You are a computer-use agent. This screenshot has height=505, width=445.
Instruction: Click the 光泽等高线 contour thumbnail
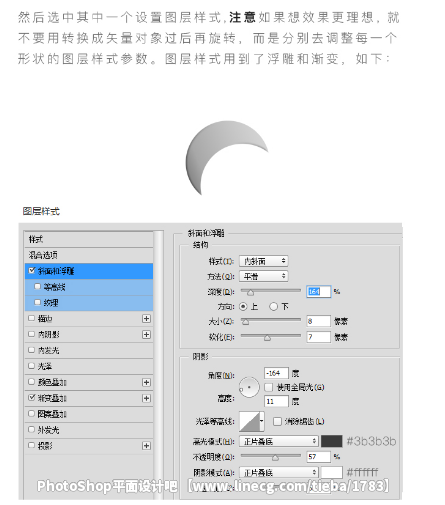(x=250, y=421)
